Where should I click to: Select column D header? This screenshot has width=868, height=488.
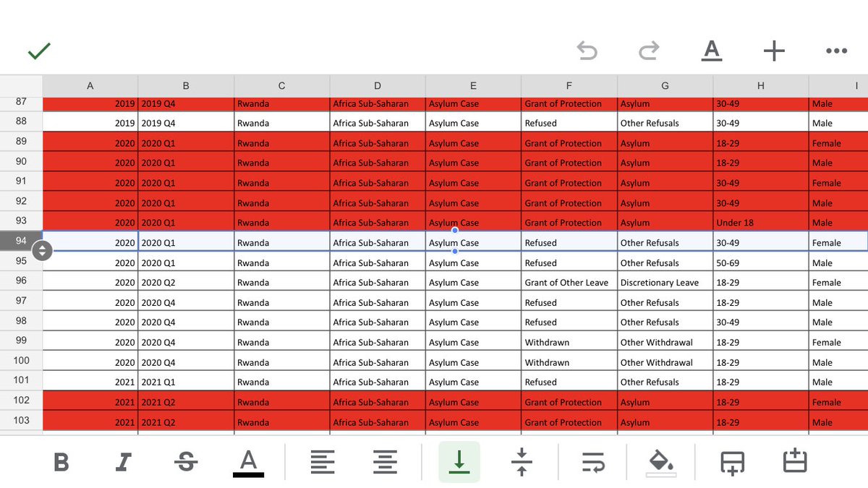[378, 85]
